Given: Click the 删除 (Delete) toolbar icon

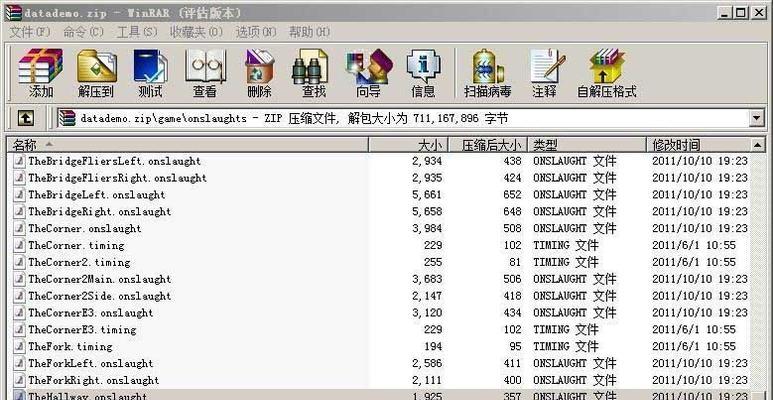Looking at the screenshot, I should pos(259,73).
